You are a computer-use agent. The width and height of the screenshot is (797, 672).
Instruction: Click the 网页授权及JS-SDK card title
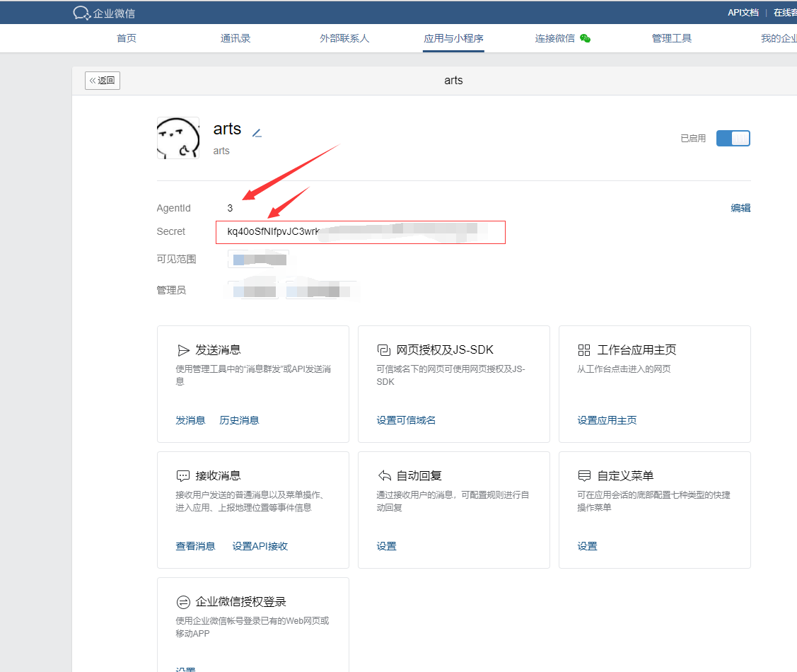click(445, 349)
